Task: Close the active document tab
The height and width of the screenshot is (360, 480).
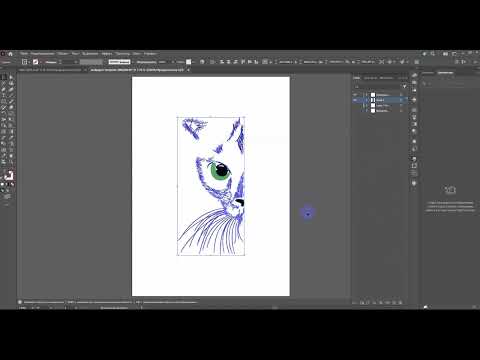Action: [188, 70]
